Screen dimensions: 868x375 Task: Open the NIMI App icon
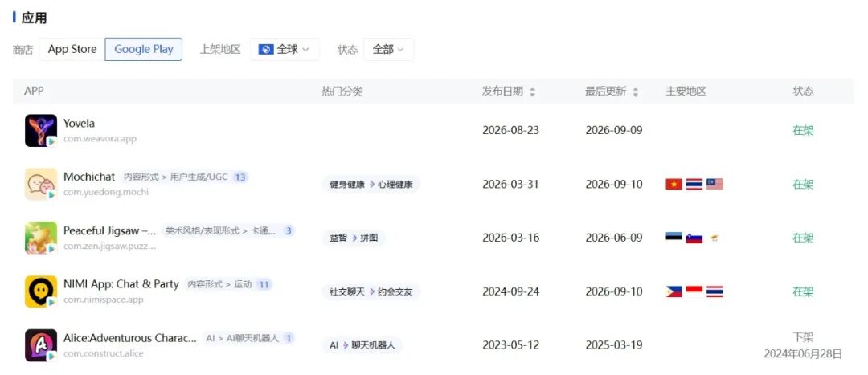(41, 291)
